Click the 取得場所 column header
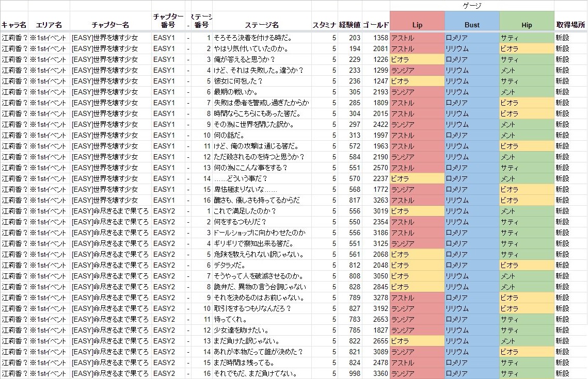 coord(570,25)
